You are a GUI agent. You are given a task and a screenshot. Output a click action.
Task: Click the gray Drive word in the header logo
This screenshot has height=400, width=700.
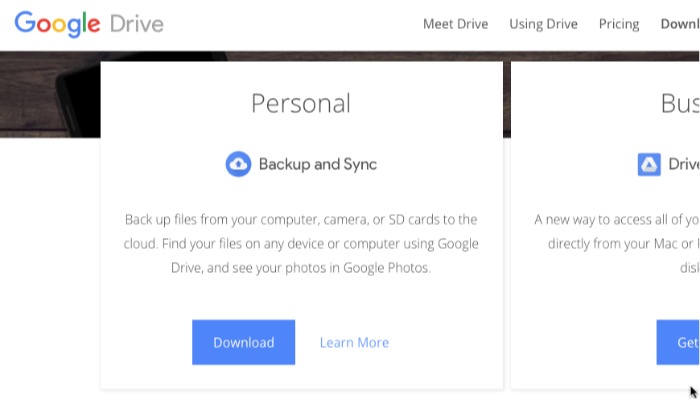tap(137, 24)
